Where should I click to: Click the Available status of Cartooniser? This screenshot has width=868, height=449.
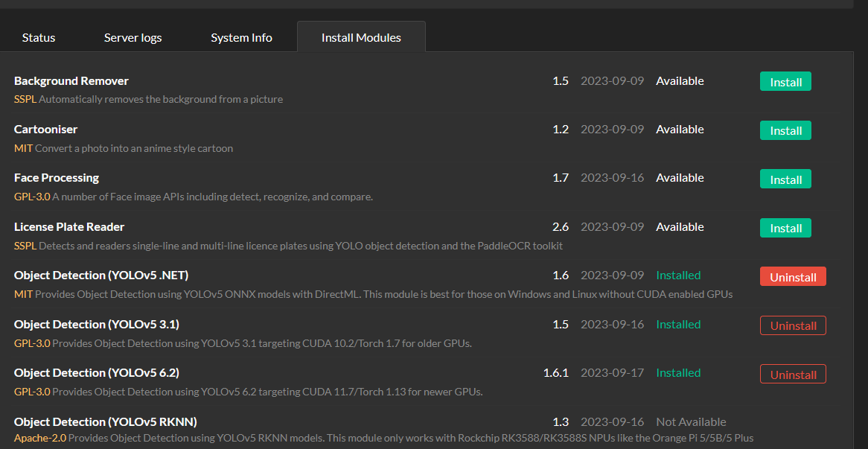coord(680,129)
